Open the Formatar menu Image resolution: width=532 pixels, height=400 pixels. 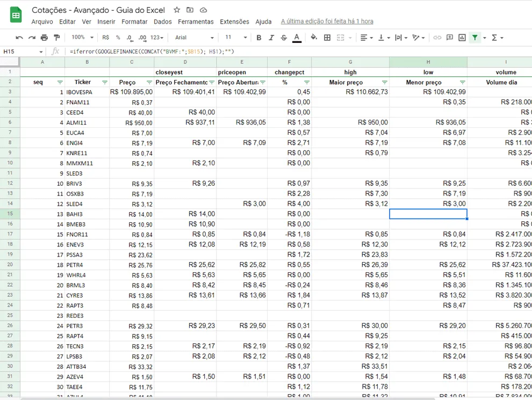pos(134,21)
